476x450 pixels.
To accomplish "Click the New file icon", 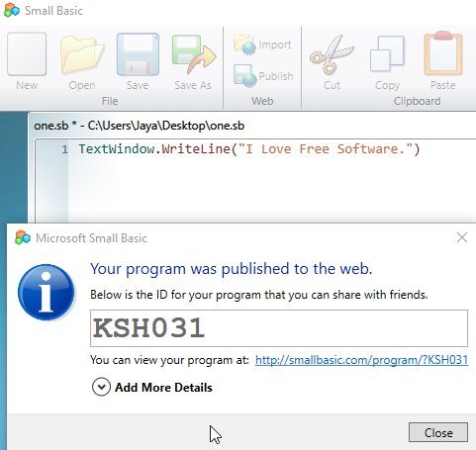I will (x=27, y=54).
